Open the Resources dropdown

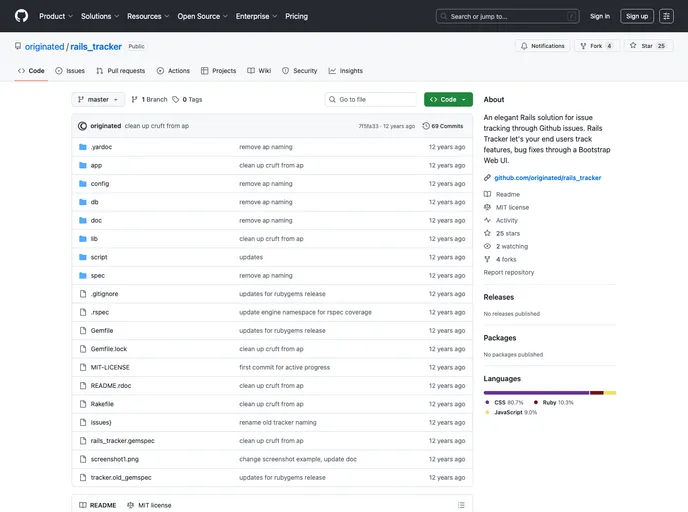pos(148,16)
